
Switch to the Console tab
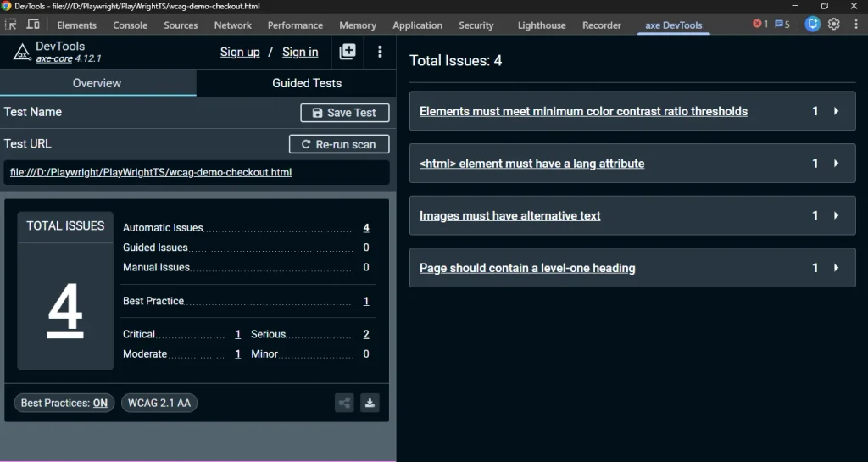coord(130,25)
